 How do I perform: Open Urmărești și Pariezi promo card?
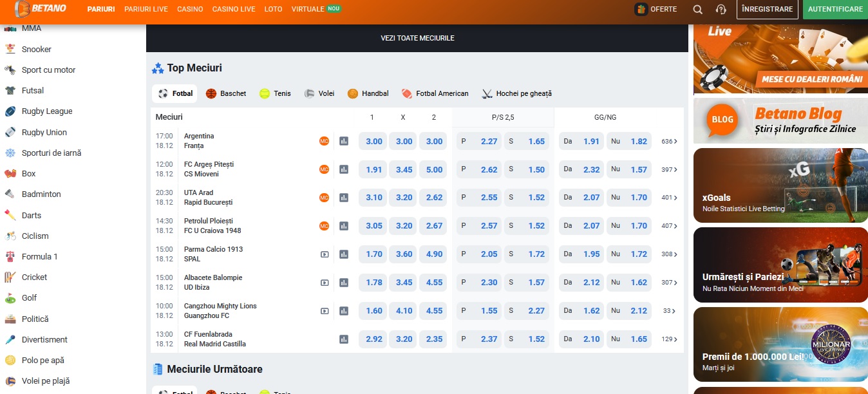click(780, 265)
